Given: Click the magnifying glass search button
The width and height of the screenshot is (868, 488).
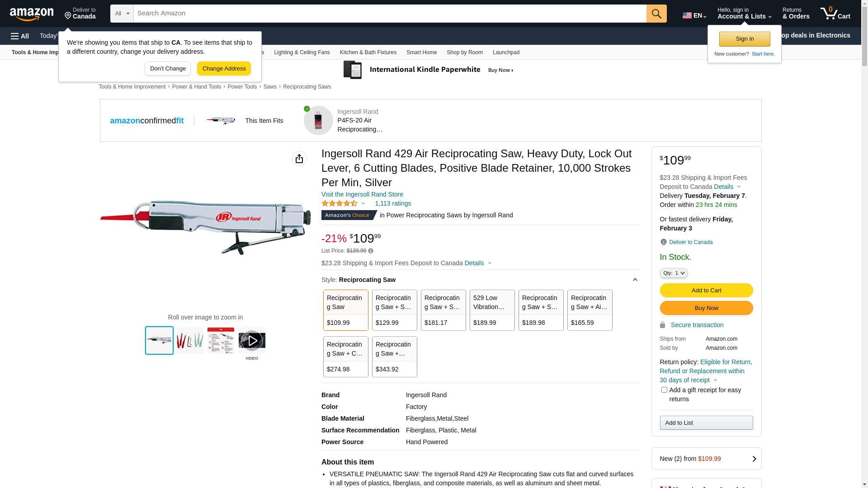Looking at the screenshot, I should pos(656,14).
